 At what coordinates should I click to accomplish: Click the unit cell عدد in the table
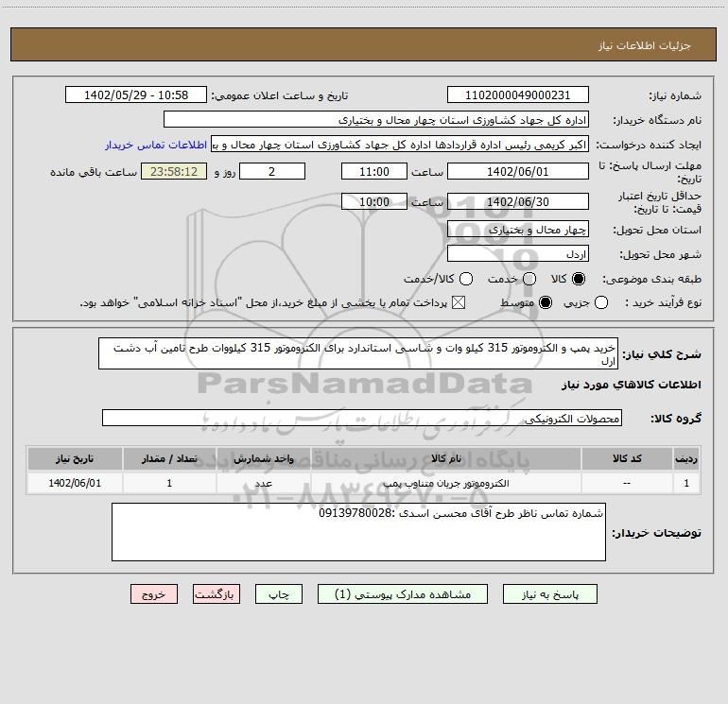click(x=263, y=484)
